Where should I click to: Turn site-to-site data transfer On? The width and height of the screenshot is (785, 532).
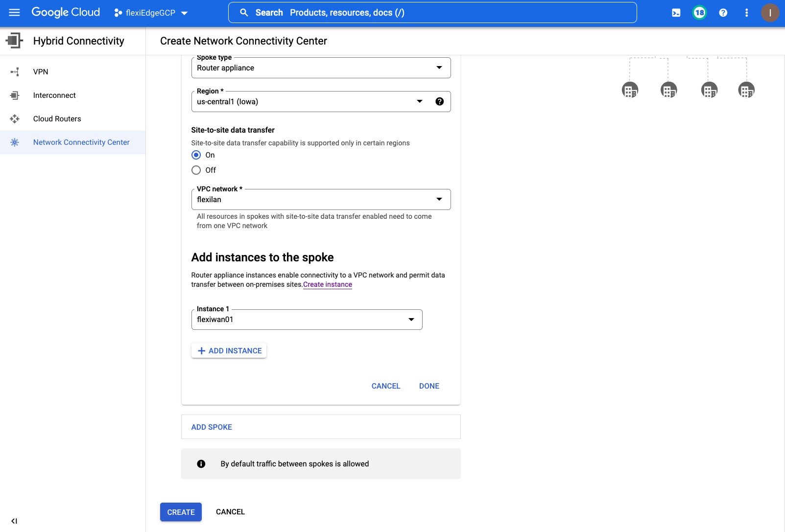click(196, 155)
